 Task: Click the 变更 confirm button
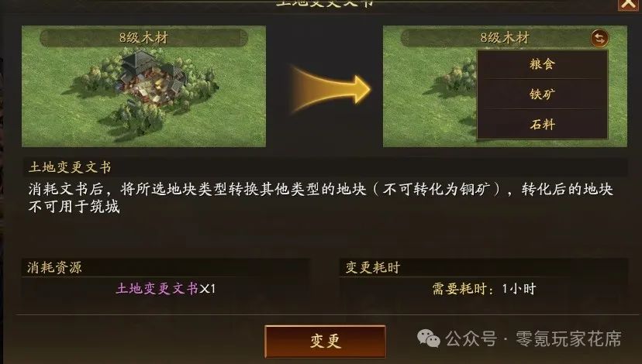pyautogui.click(x=326, y=341)
